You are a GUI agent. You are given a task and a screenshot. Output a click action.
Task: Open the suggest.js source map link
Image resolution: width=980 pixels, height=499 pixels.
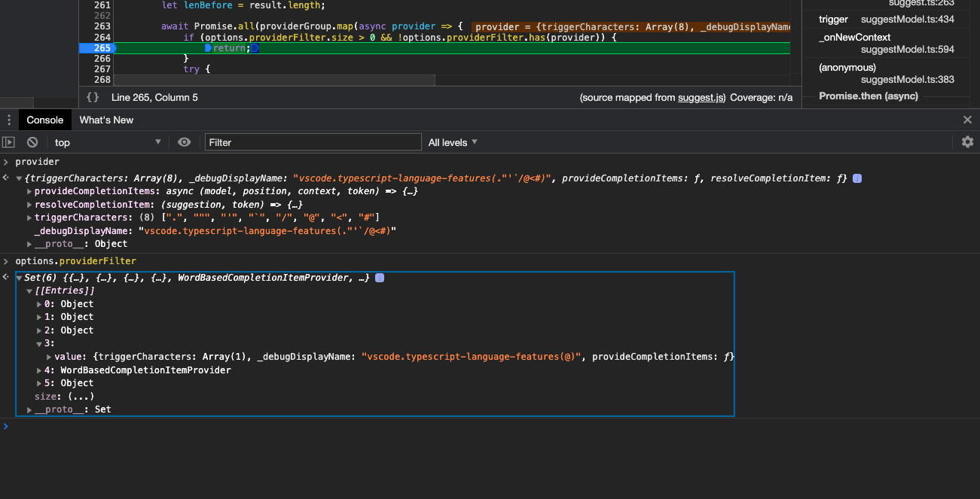click(701, 96)
